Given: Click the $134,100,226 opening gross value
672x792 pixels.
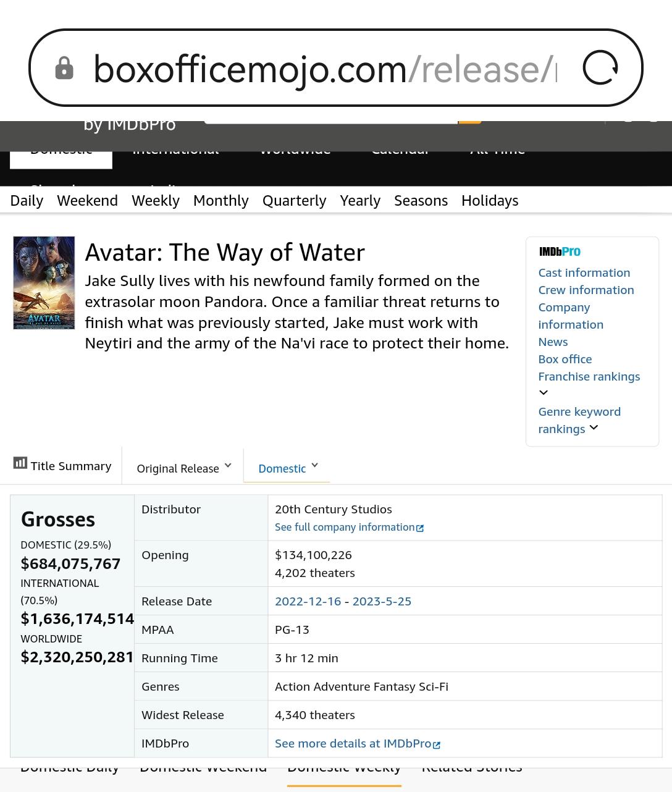Looking at the screenshot, I should [x=313, y=555].
